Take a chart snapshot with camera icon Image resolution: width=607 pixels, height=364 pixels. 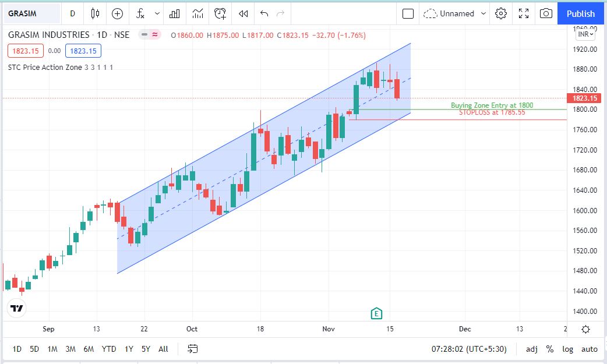pyautogui.click(x=546, y=13)
